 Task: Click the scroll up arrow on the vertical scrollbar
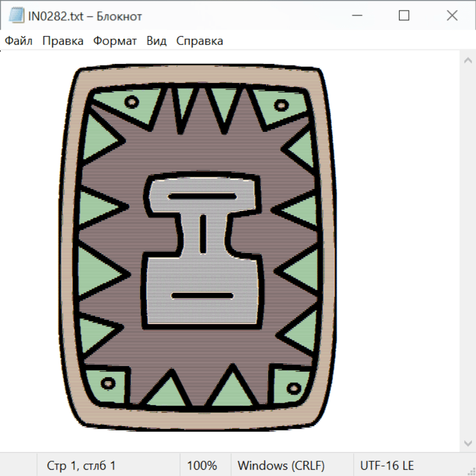pyautogui.click(x=468, y=60)
